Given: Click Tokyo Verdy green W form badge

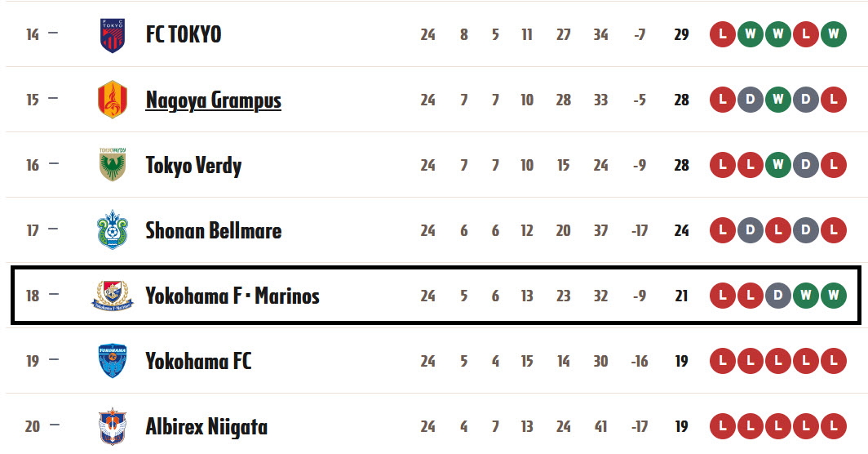Looking at the screenshot, I should coord(778,165).
